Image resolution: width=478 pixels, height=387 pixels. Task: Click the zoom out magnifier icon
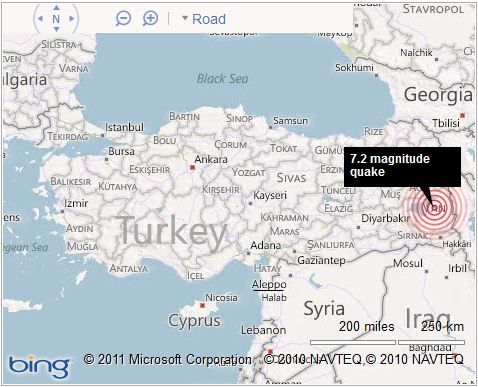tap(123, 18)
